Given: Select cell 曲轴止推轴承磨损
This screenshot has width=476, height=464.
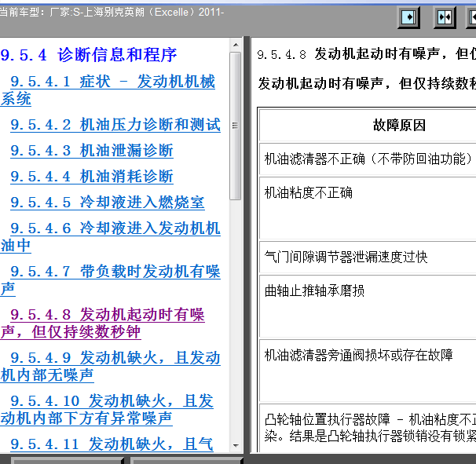Looking at the screenshot, I should (368, 306).
